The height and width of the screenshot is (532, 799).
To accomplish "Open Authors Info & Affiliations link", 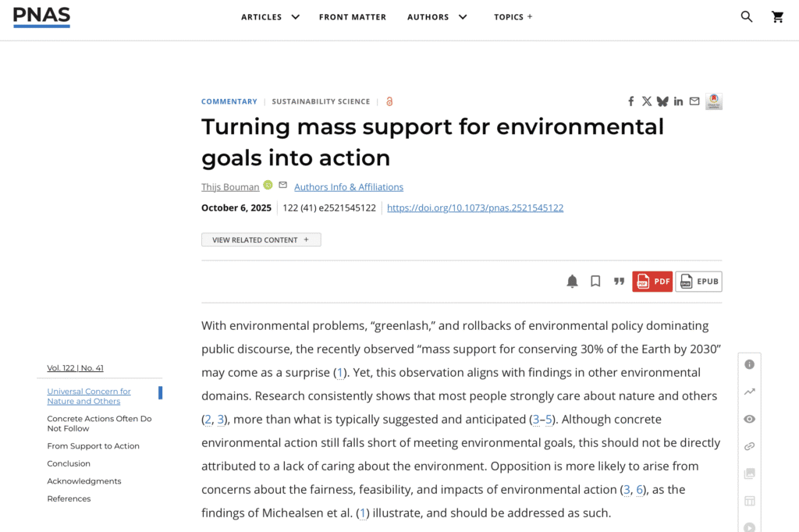I will [x=349, y=186].
